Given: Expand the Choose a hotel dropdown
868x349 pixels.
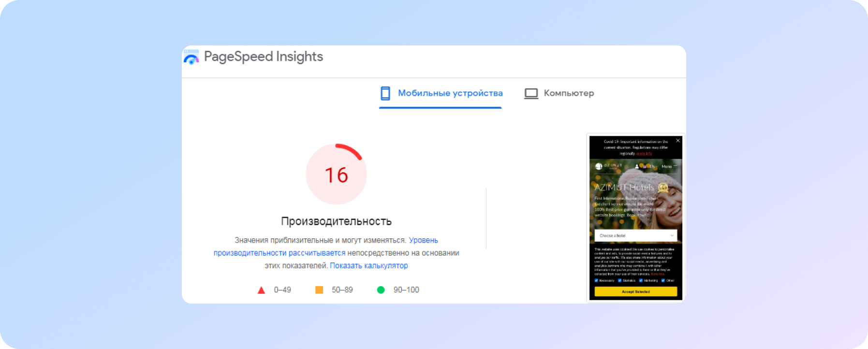Looking at the screenshot, I should (x=636, y=235).
